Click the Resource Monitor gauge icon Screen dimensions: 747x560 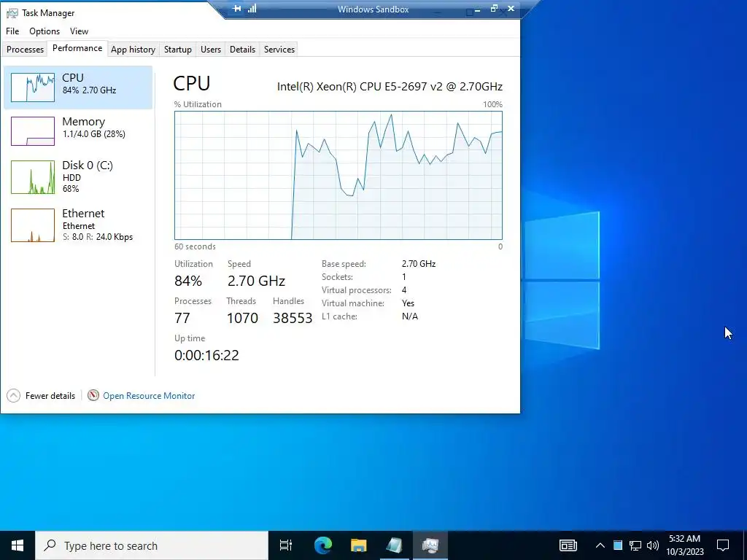[x=93, y=395]
